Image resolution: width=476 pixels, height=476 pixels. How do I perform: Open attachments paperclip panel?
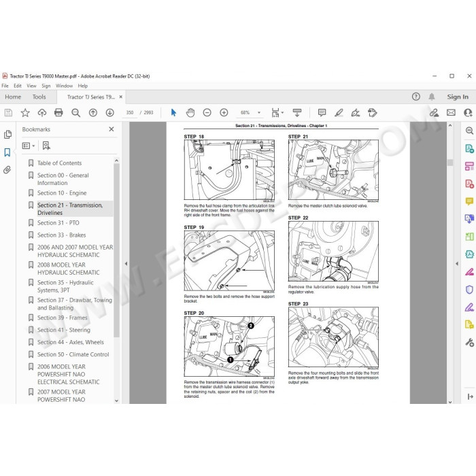(x=7, y=170)
